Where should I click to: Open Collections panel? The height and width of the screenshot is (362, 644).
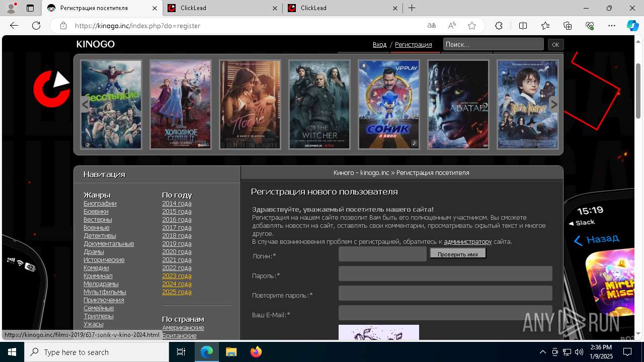click(568, 26)
